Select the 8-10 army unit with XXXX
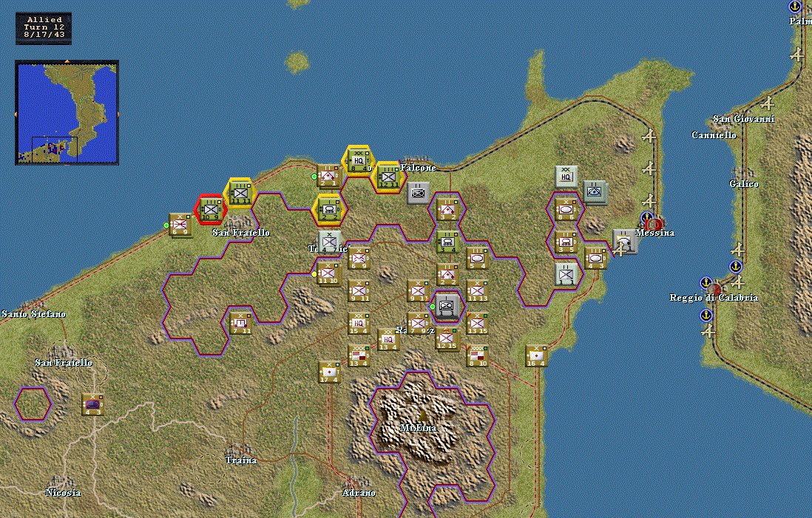This screenshot has height=518, width=812. (477, 356)
